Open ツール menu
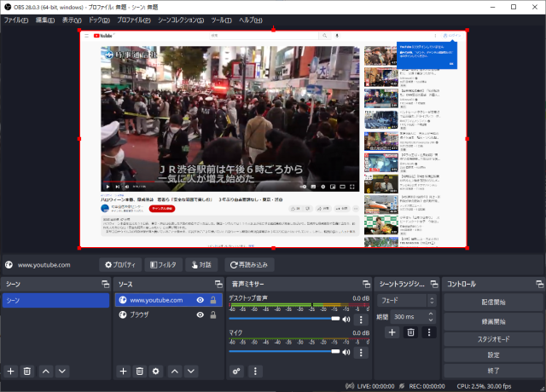546x392 pixels. tap(222, 20)
